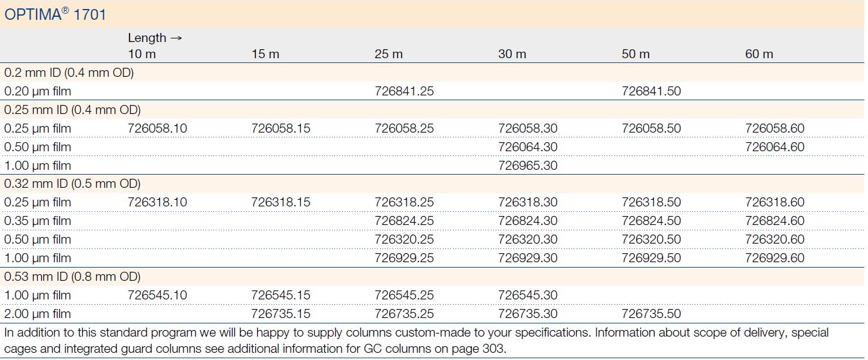Screen dimensions: 868x360
Task: Select part number 726318.15
Action: click(x=281, y=202)
